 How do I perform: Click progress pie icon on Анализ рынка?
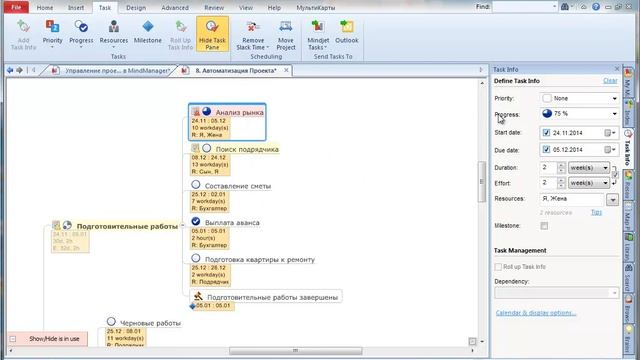click(x=207, y=111)
